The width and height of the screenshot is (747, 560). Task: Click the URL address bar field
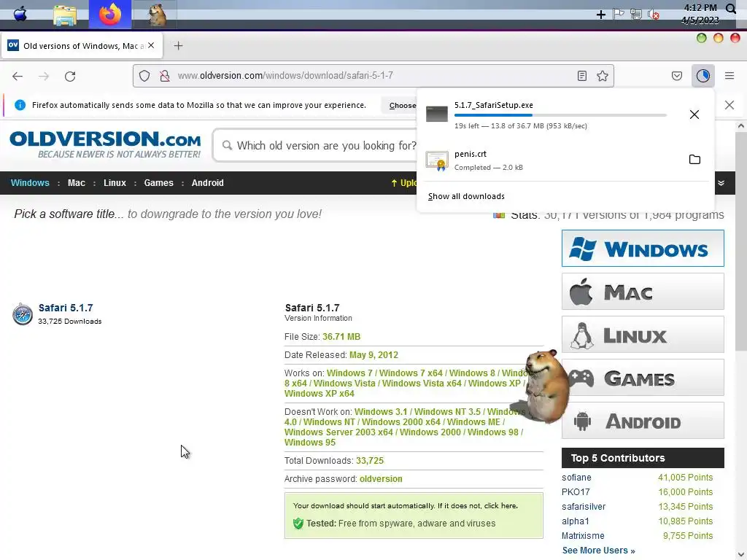(x=373, y=76)
